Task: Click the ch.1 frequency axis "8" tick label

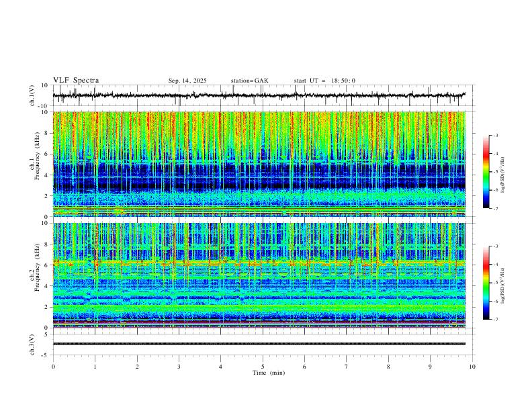Action: tap(47, 133)
